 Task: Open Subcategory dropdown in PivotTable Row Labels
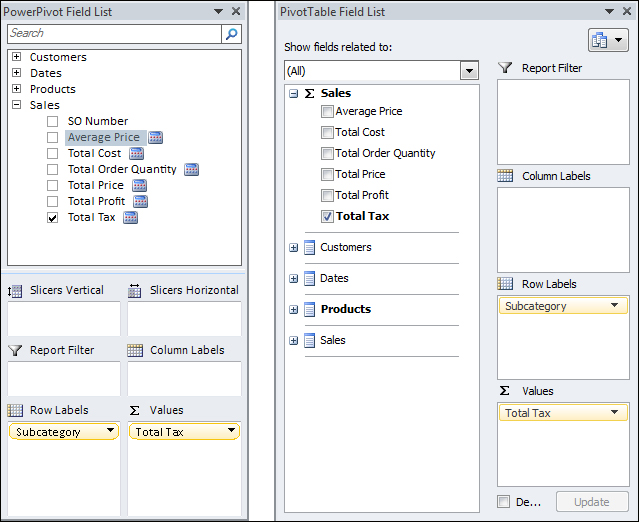614,305
